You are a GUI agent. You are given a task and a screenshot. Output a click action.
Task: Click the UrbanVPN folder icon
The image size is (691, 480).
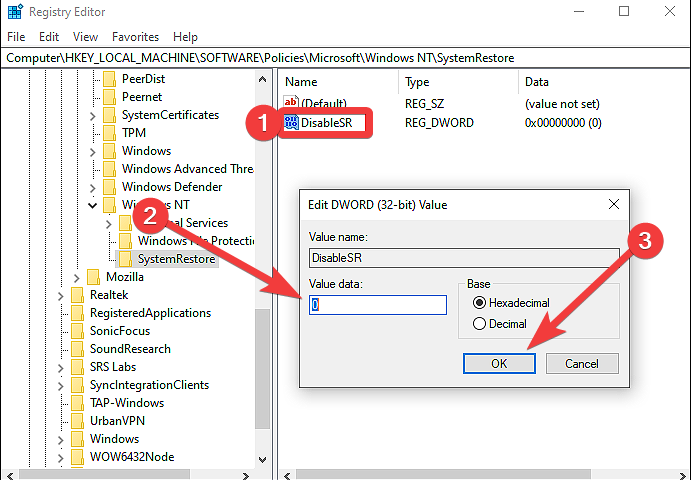(x=78, y=421)
